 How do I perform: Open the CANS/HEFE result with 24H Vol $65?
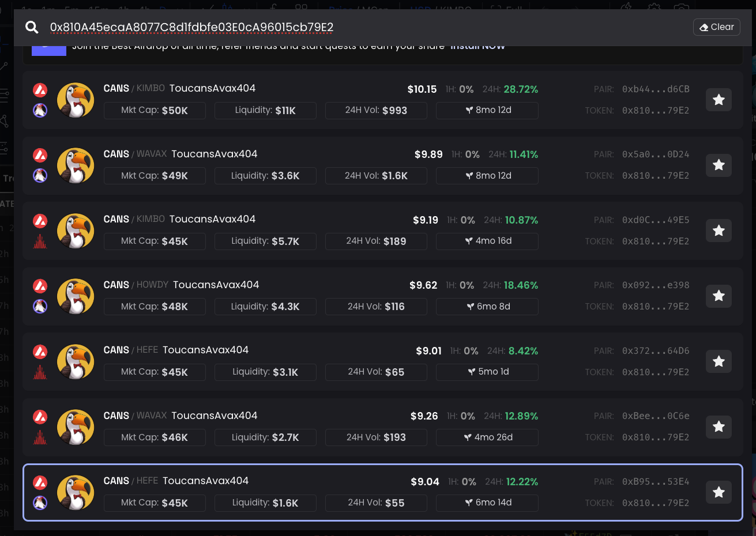point(346,350)
